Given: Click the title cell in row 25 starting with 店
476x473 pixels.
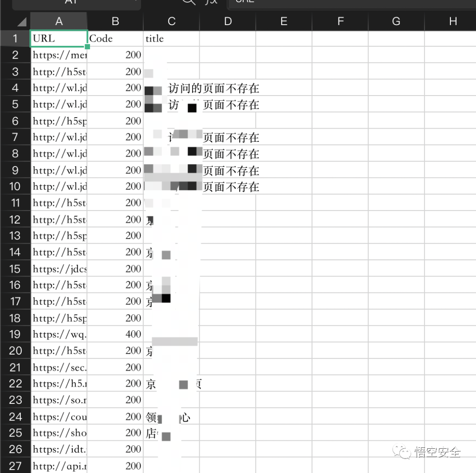Looking at the screenshot, I should click(171, 432).
